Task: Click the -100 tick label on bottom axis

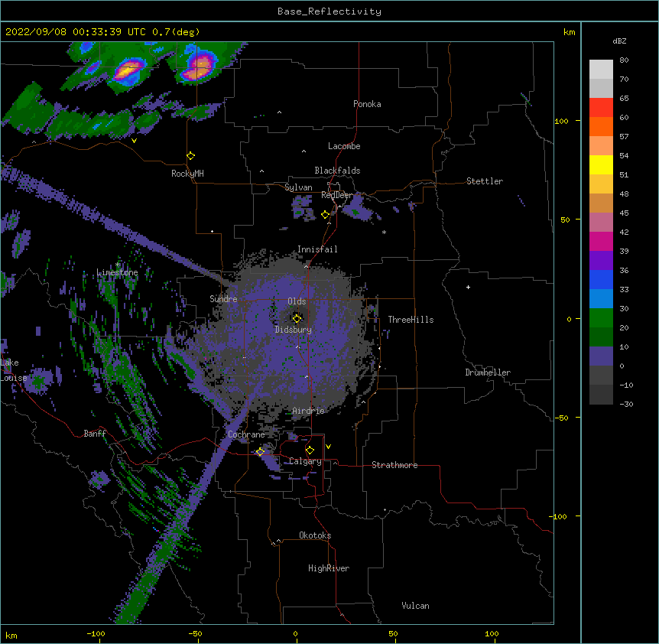Action: pyautogui.click(x=96, y=633)
